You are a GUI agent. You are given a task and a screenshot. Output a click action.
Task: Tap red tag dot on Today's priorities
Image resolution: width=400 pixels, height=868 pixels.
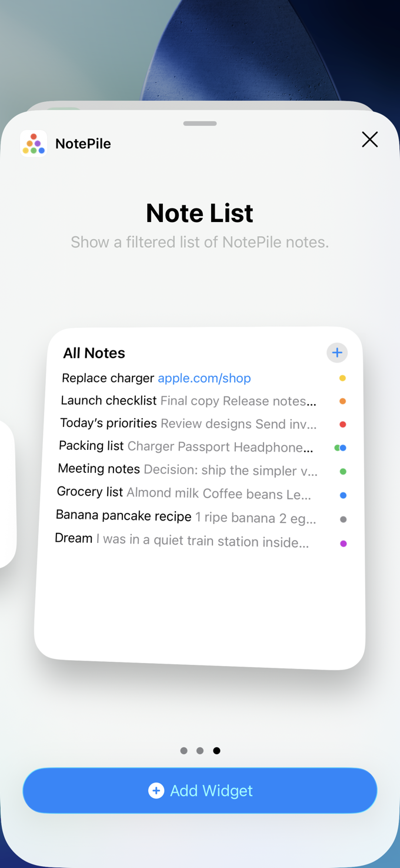tap(342, 424)
